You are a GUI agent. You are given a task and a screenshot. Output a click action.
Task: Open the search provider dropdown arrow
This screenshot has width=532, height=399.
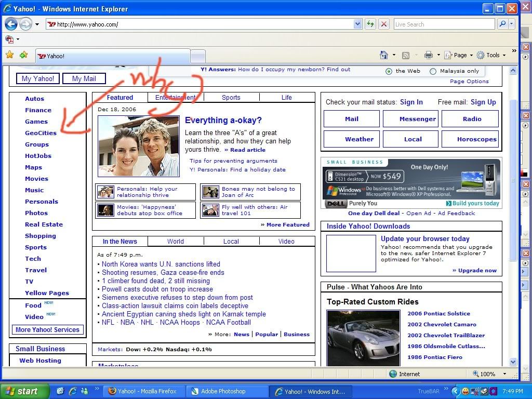[x=512, y=24]
